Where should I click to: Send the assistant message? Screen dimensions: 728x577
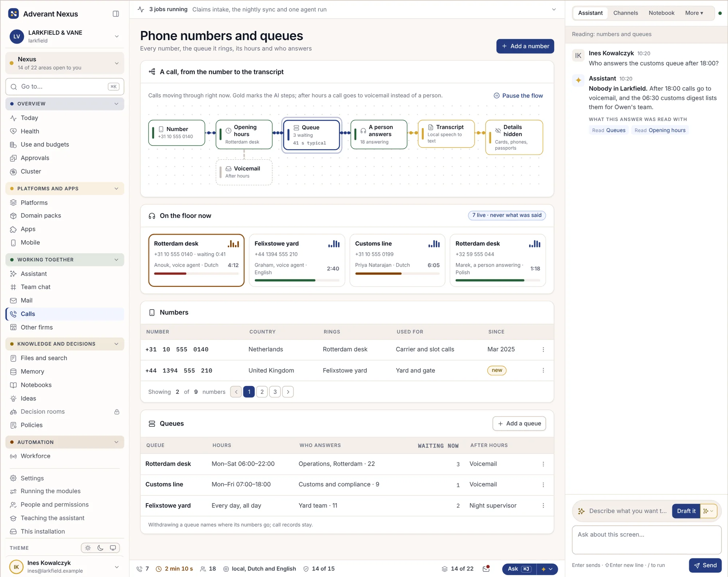[x=705, y=565]
